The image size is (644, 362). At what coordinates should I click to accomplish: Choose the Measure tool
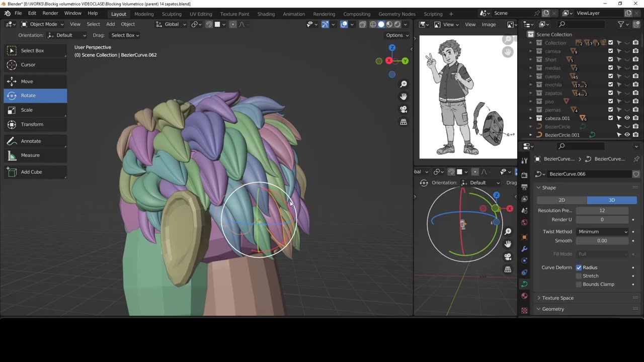(35, 155)
